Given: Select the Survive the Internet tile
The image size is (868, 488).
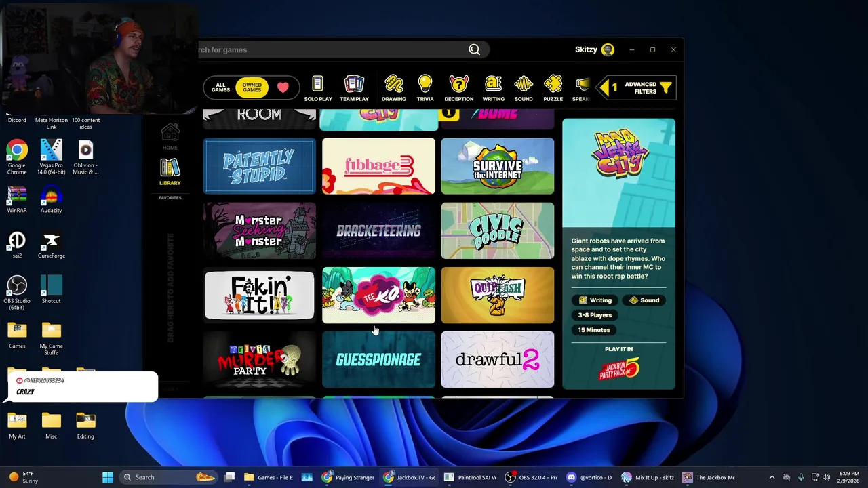Looking at the screenshot, I should tap(497, 166).
